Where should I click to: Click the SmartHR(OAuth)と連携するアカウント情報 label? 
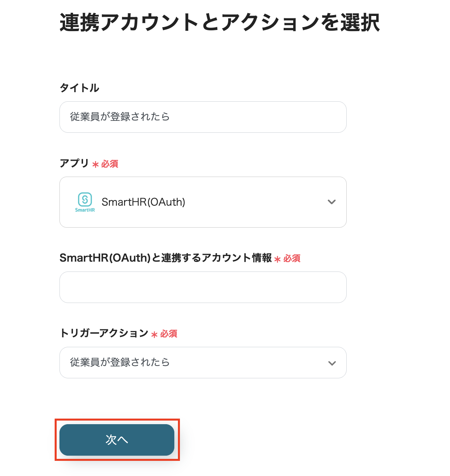(x=166, y=258)
